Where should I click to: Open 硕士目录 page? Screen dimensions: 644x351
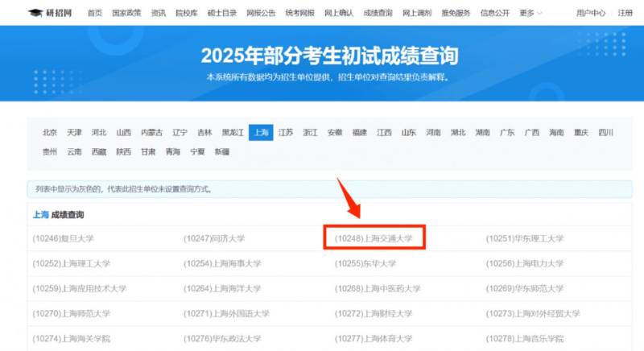pyautogui.click(x=222, y=13)
